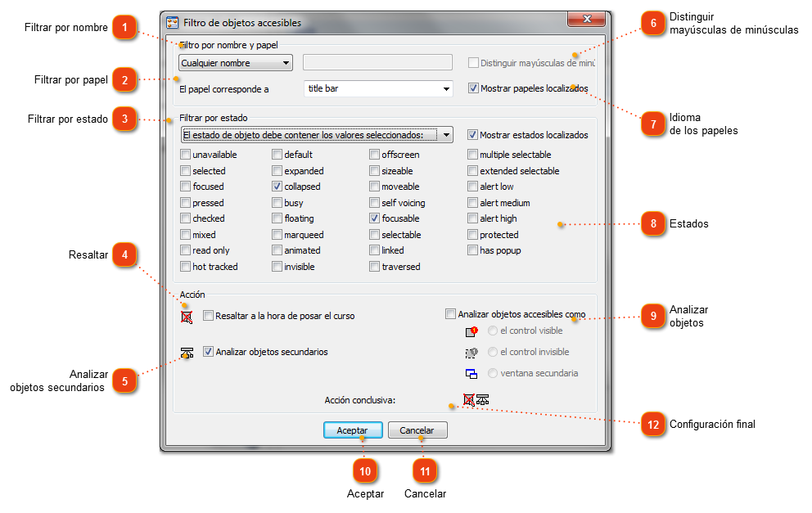Viewport: 812px width, 513px height.
Task: Enable Analizar objetos accesibles como
Action: pyautogui.click(x=450, y=313)
